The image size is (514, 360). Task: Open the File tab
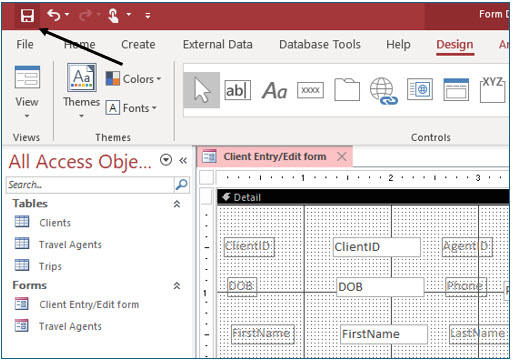pos(25,44)
